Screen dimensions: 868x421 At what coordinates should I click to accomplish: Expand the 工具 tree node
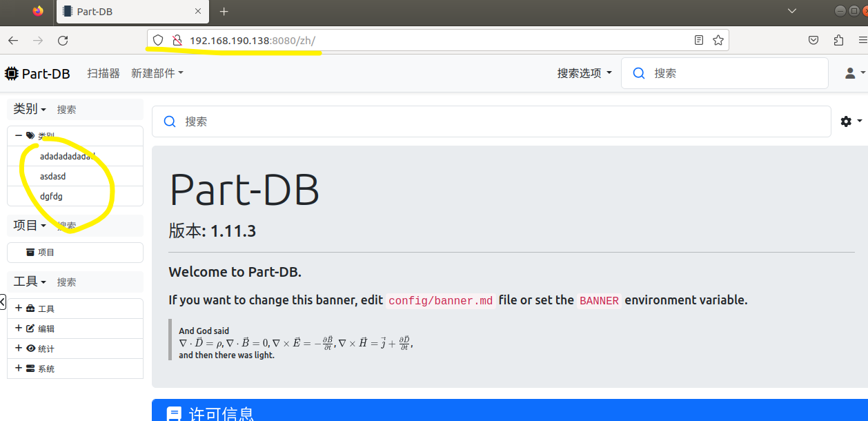coord(19,309)
